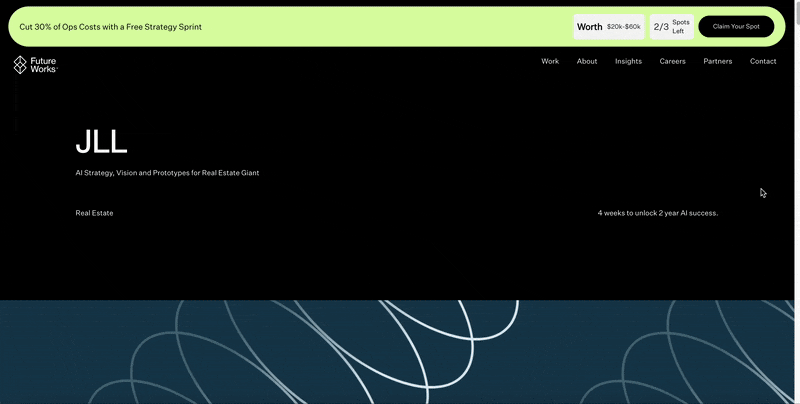Image resolution: width=800 pixels, height=404 pixels.
Task: Click the Worth $20k-$60k badge
Action: (609, 27)
